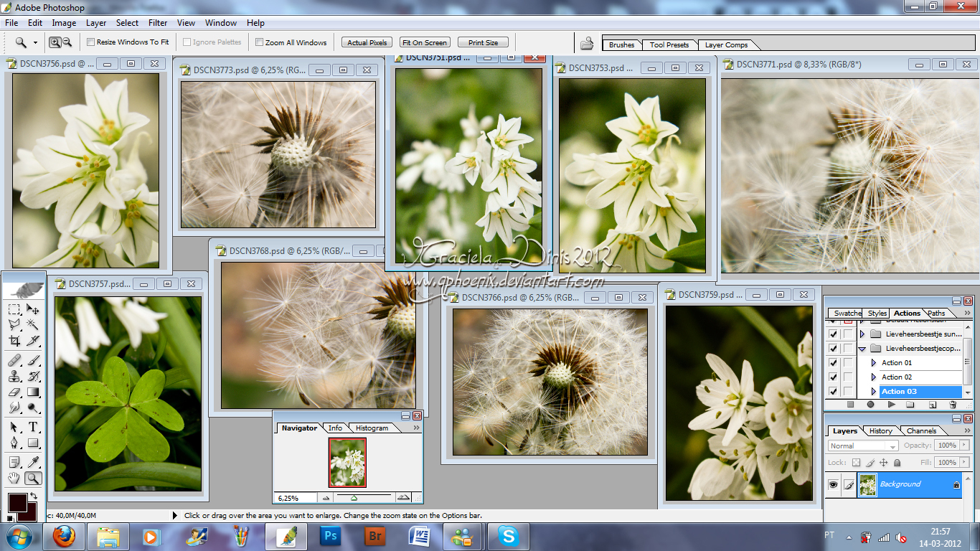Select the Magic Wand tool
Image resolution: width=980 pixels, height=551 pixels.
click(x=33, y=325)
